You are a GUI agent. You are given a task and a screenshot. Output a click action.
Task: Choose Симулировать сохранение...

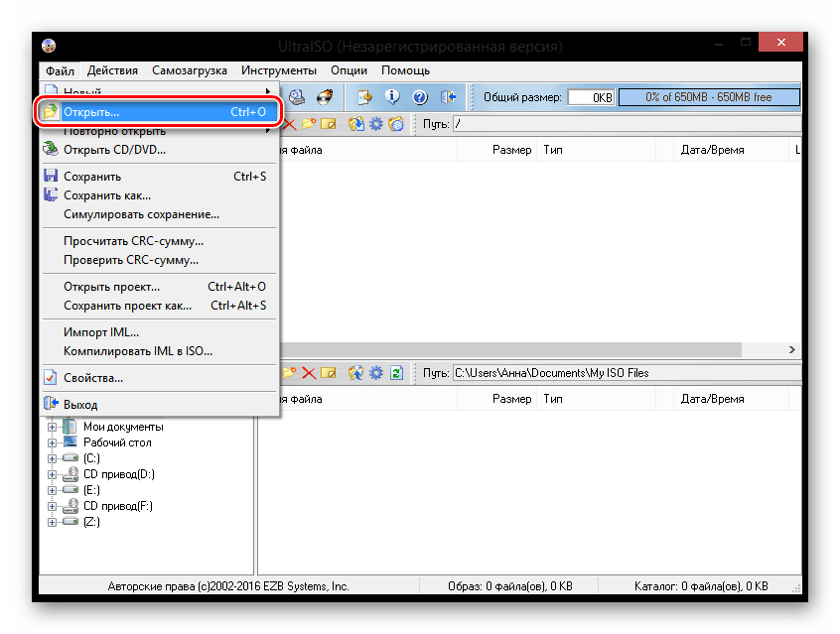[x=160, y=214]
